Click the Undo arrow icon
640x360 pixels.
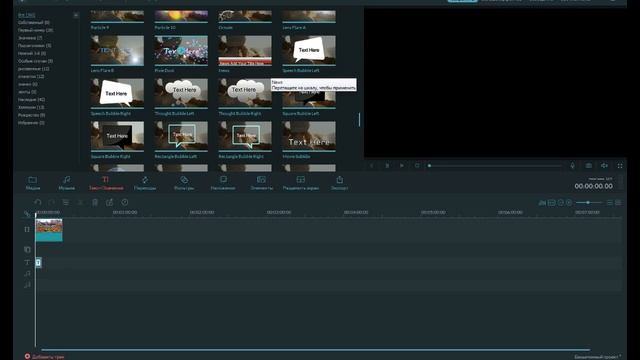click(38, 202)
